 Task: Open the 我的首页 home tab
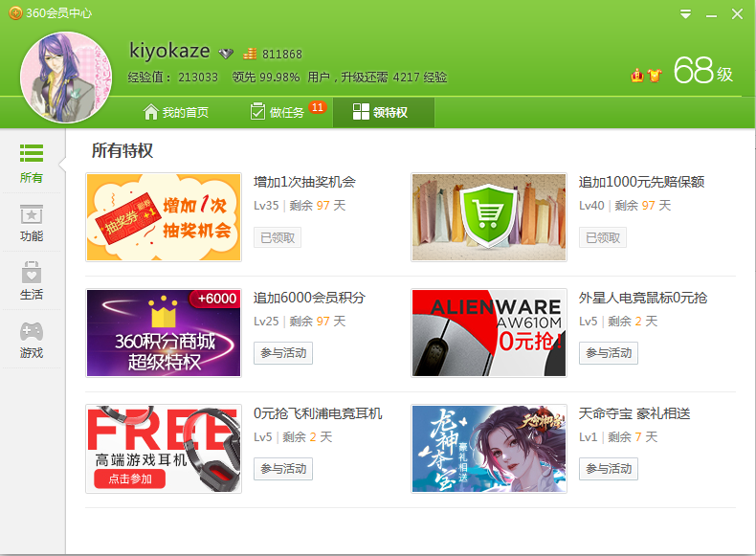point(176,112)
